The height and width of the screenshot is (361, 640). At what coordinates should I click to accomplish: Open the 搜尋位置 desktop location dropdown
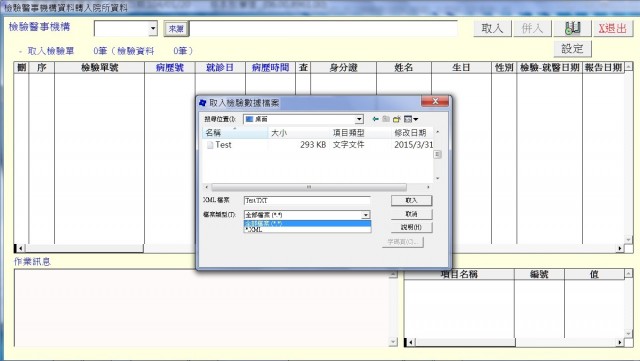point(359,119)
